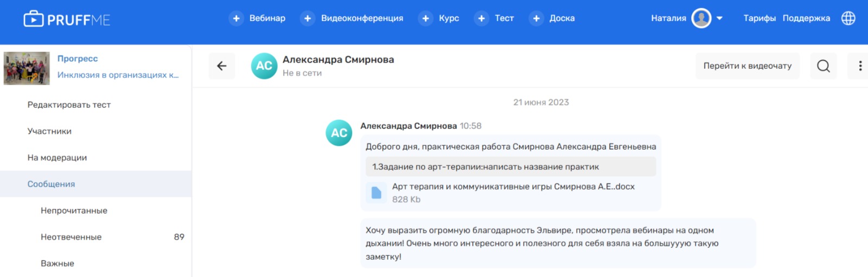Viewport: 868px width, 277px height.
Task: Open На модерации in sidebar
Action: click(57, 158)
